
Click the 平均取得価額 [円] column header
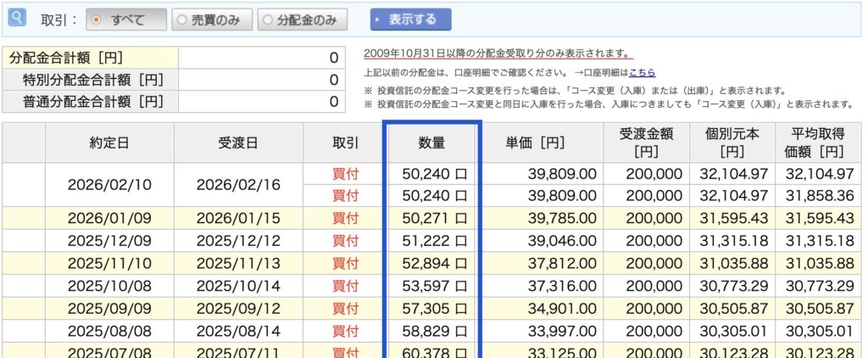(817, 143)
